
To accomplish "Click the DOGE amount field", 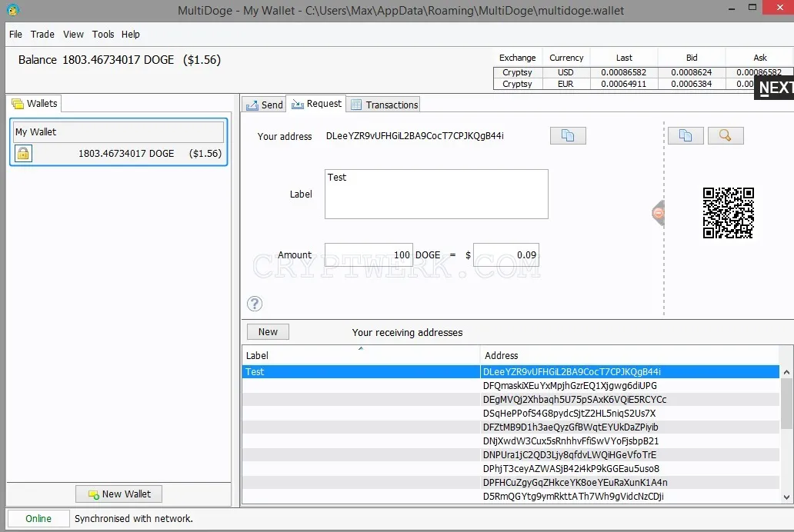I will coord(369,255).
